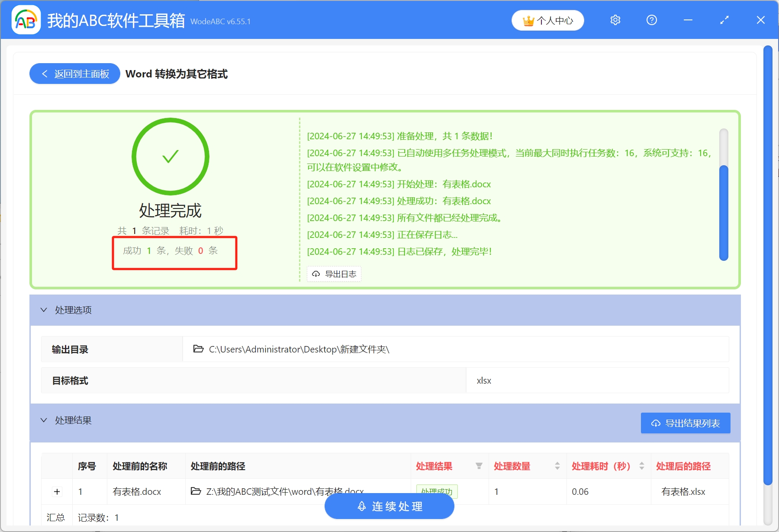779x532 pixels.
Task: Expand row 1 details with plus button
Action: click(x=57, y=492)
